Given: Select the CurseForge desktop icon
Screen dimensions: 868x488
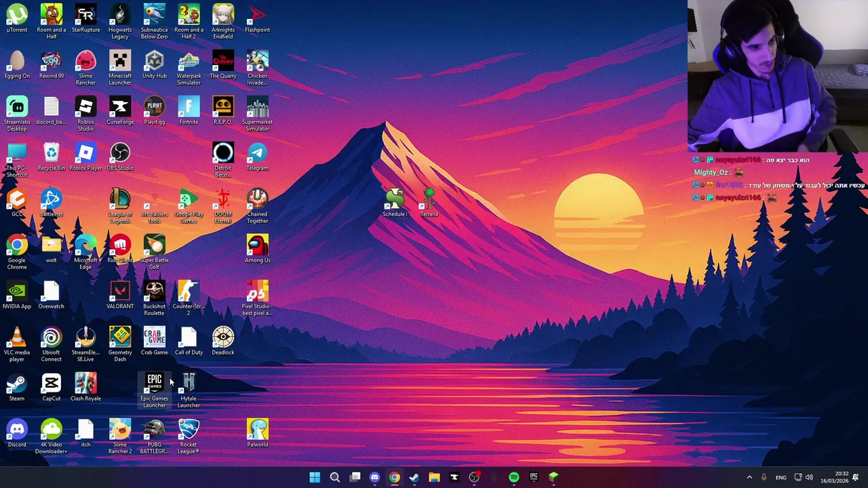Looking at the screenshot, I should [120, 110].
